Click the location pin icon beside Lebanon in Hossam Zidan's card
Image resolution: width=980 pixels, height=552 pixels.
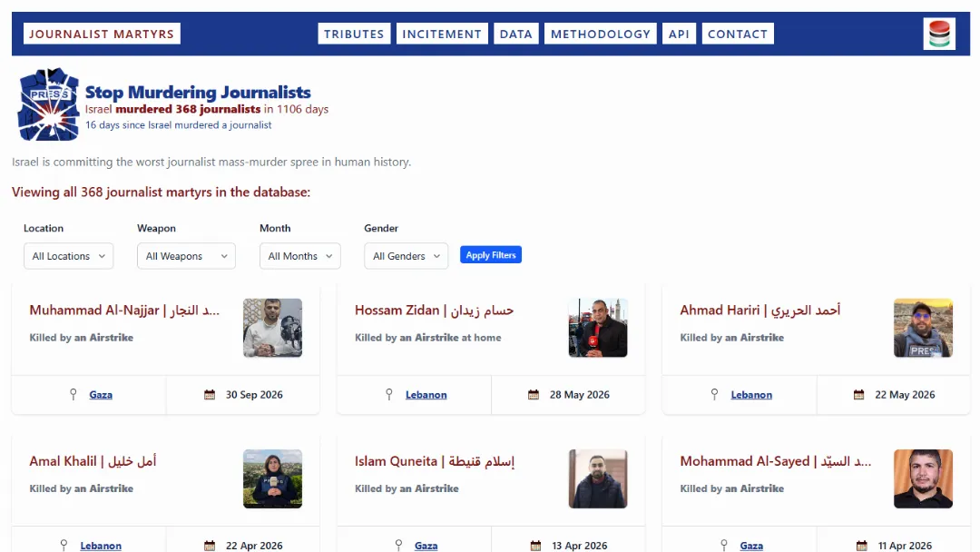pos(388,394)
